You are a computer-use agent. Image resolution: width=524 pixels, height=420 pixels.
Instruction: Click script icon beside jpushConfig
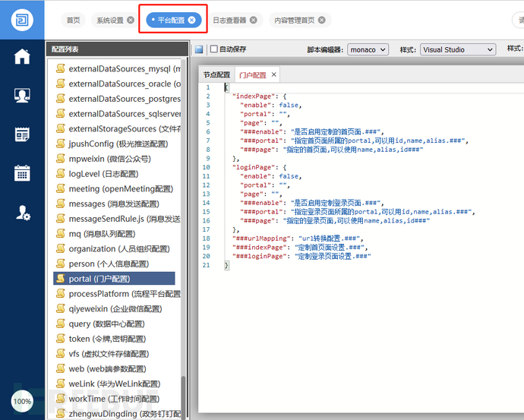[61, 144]
